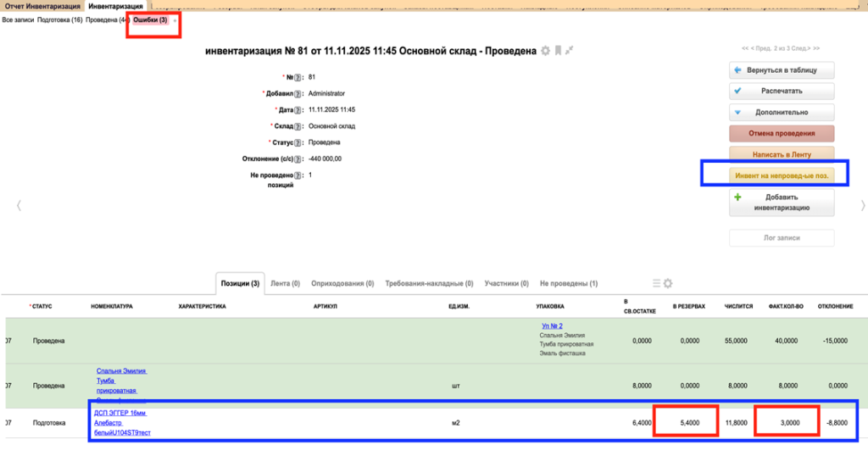This screenshot has width=868, height=456.
Task: Expand the Дополнительно dropdown
Action: click(x=782, y=112)
